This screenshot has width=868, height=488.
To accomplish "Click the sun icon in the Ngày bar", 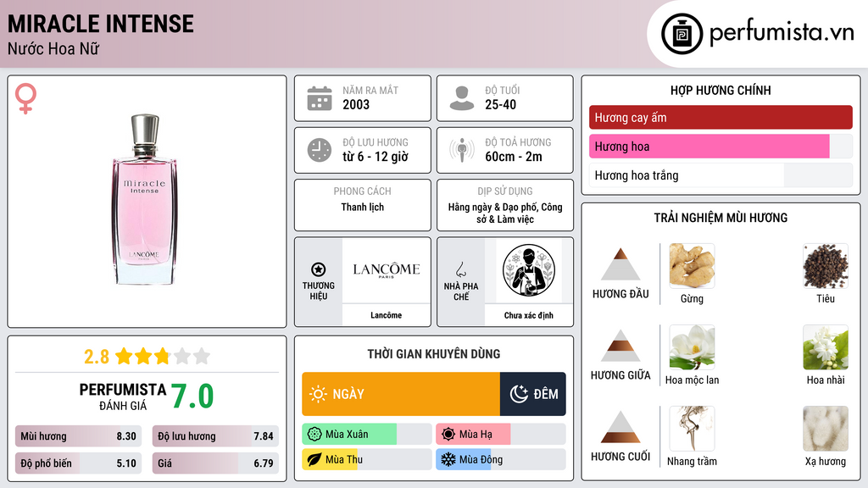I will 318,394.
